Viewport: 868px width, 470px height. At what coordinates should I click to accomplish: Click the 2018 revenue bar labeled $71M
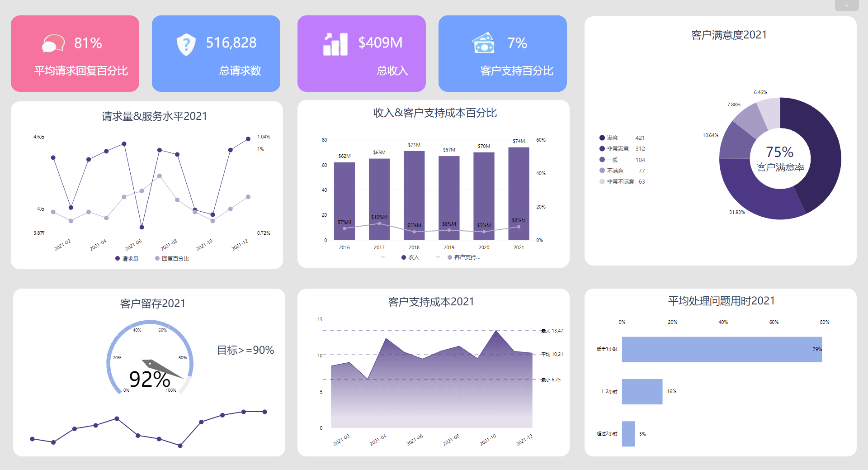[414, 195]
